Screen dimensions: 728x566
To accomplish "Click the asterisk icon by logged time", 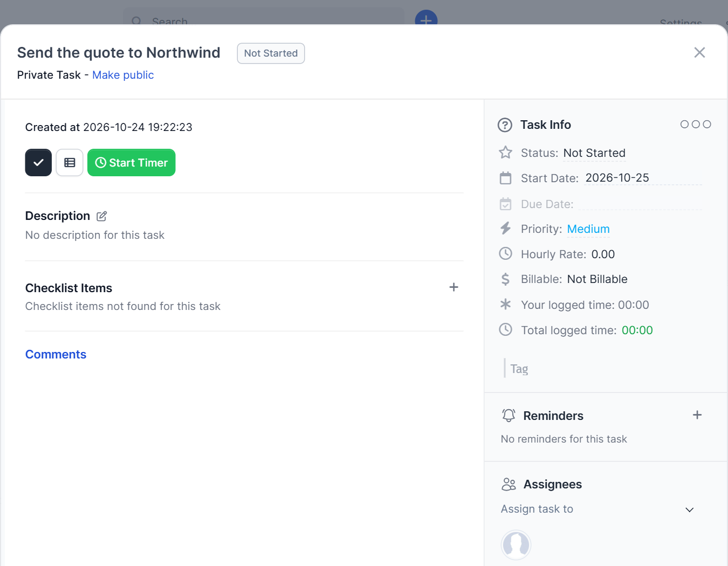I will 505,304.
